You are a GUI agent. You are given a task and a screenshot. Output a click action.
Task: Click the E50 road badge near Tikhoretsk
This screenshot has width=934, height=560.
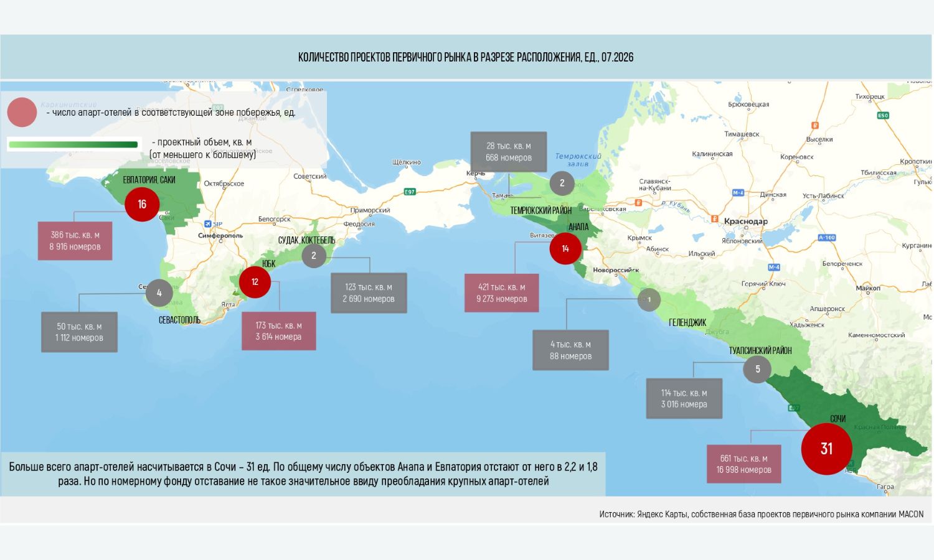click(x=882, y=115)
